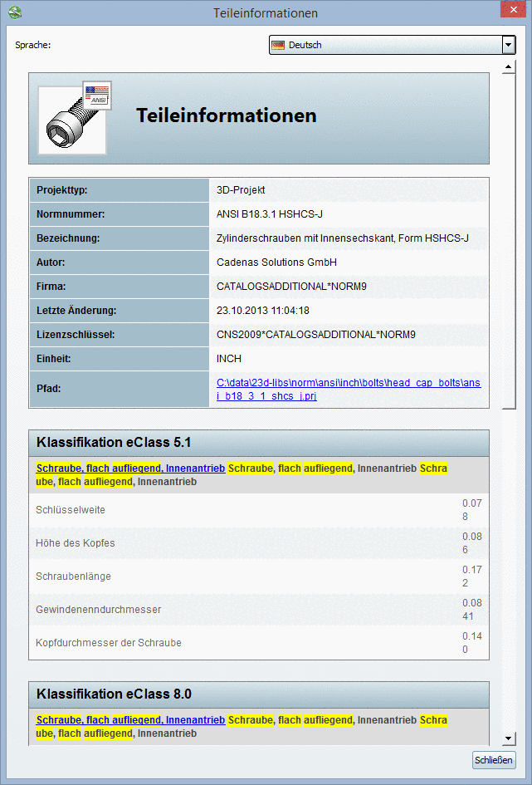Click the ANSI flag badge on the thumbnail

coord(97,95)
